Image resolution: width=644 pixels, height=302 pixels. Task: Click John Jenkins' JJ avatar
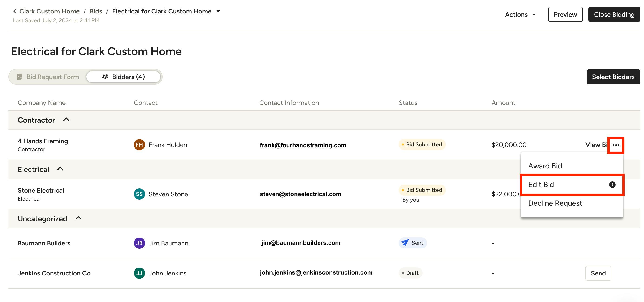click(139, 273)
